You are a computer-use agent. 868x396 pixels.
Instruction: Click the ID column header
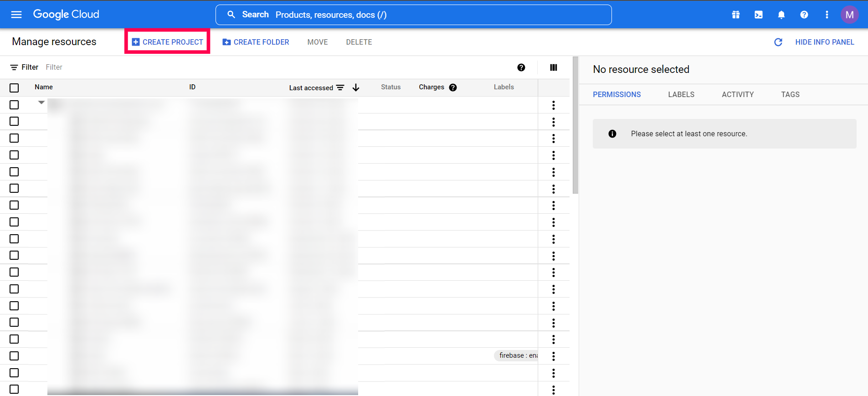[192, 87]
